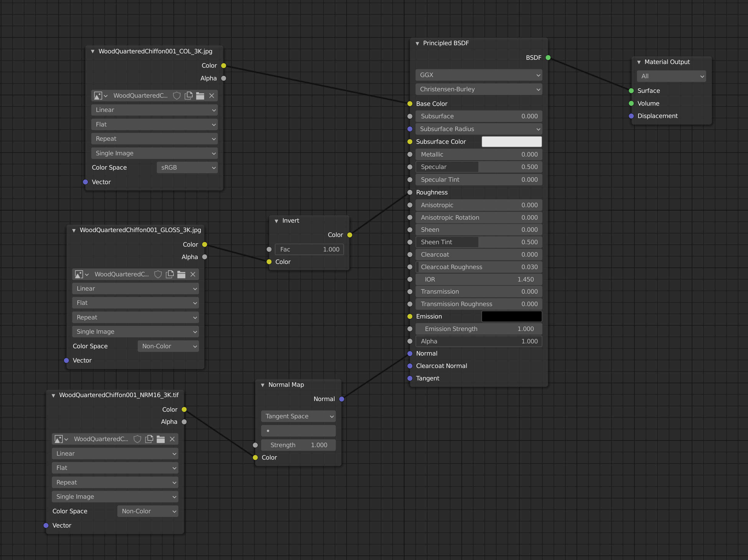This screenshot has width=748, height=560.
Task: Open image folder icon on NRM16 node
Action: click(x=161, y=439)
